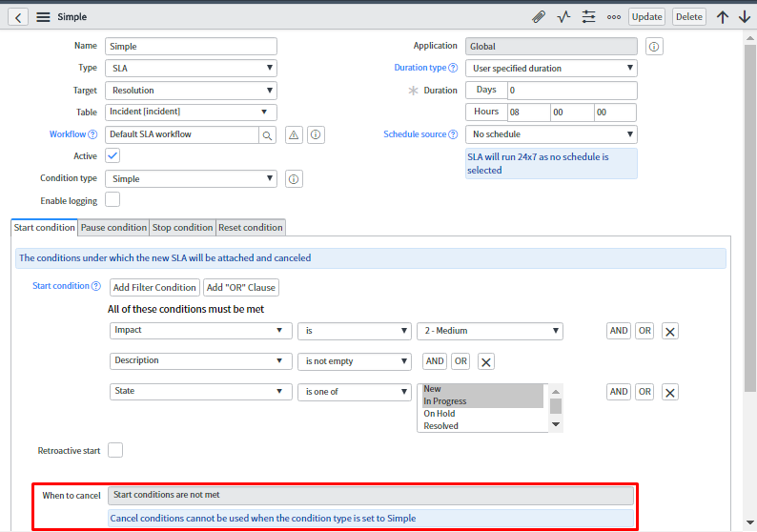Click OR button on Impact row
The image size is (757, 532).
click(x=644, y=331)
